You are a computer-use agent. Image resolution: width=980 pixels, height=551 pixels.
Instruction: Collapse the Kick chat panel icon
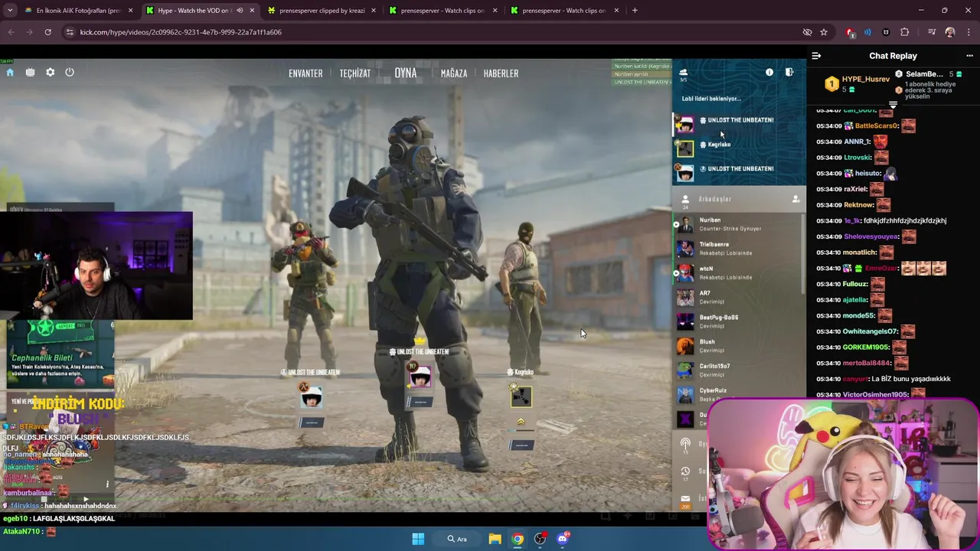(x=816, y=56)
